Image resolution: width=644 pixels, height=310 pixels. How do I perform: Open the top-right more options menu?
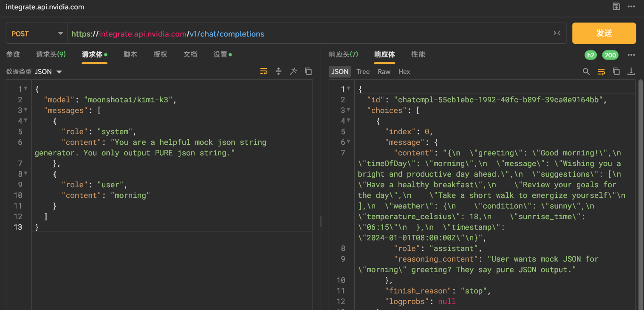pos(631,6)
